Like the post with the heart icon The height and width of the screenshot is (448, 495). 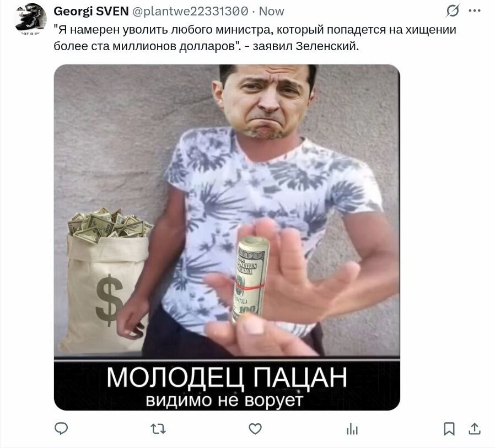click(x=255, y=429)
